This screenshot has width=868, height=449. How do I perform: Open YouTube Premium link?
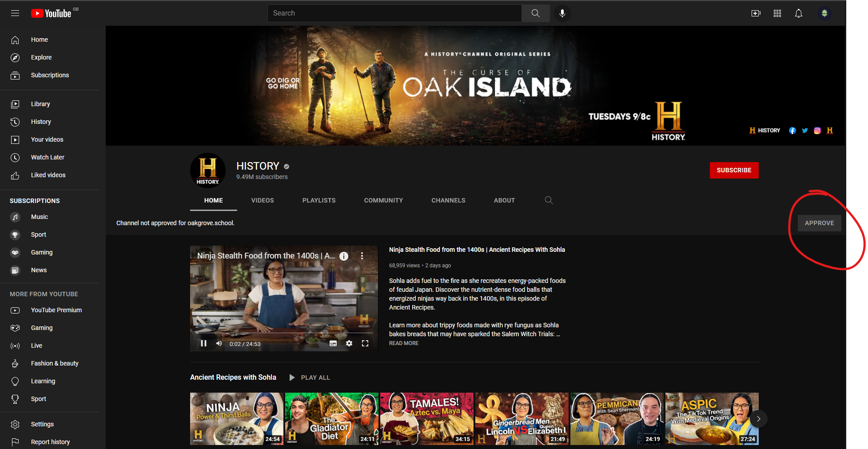tap(49, 310)
